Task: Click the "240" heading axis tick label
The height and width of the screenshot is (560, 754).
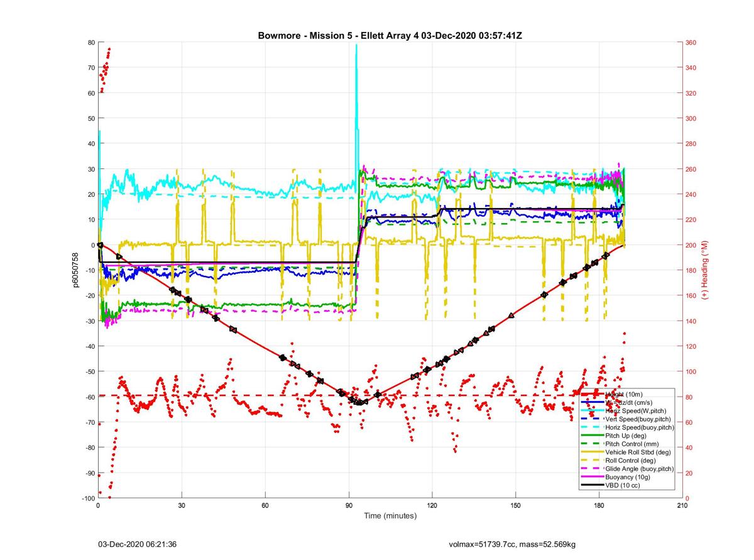Action: [691, 195]
